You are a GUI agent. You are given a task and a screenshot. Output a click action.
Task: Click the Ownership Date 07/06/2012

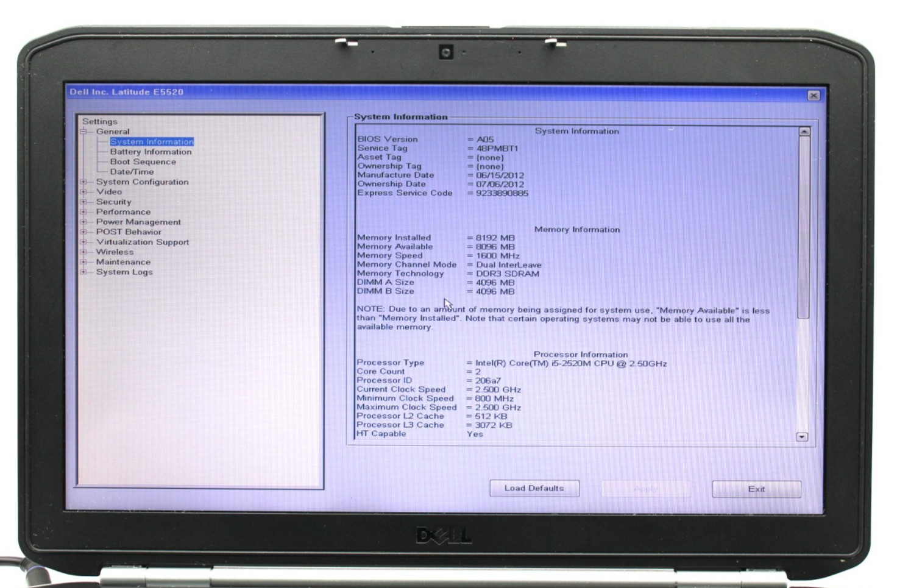(500, 184)
